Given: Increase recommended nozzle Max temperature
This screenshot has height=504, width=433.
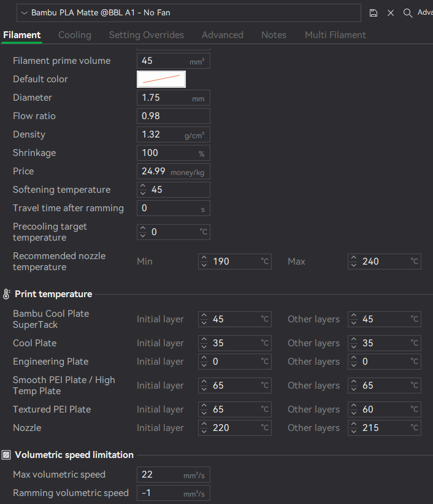Looking at the screenshot, I should (x=354, y=258).
